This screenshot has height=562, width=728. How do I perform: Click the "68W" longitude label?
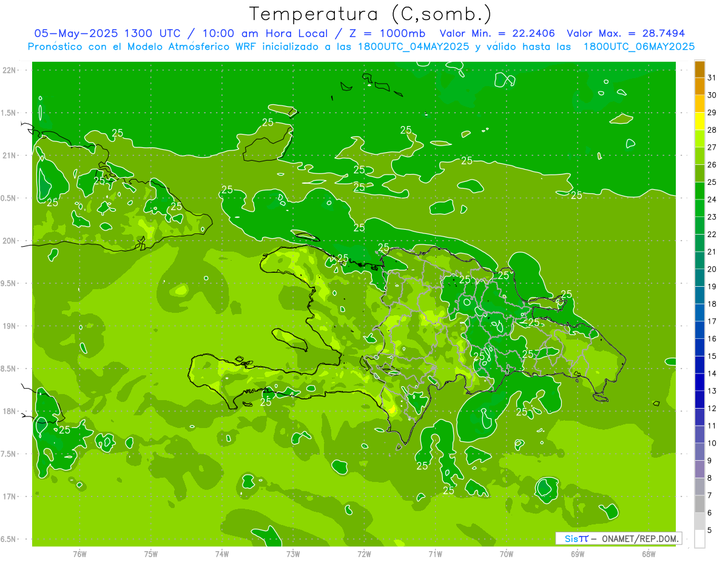click(649, 554)
